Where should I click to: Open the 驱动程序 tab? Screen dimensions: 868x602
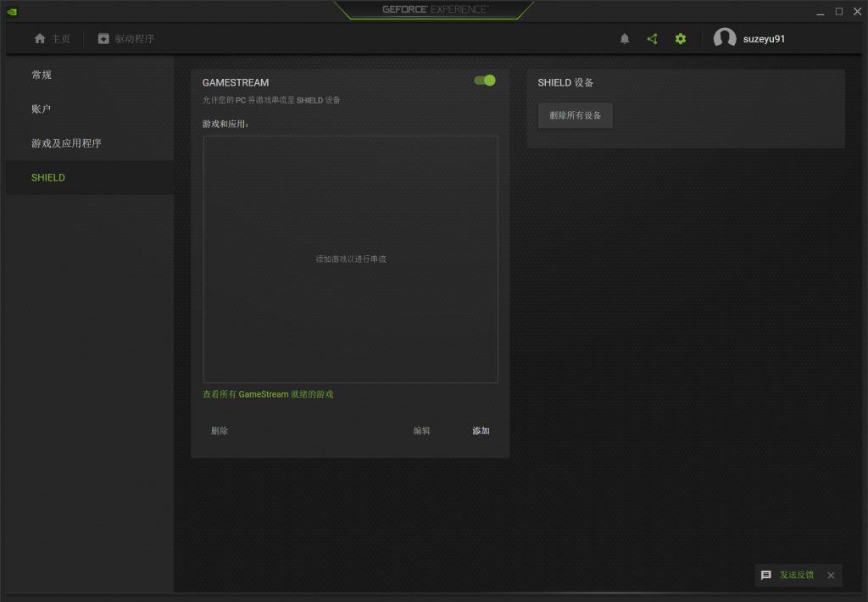click(124, 38)
